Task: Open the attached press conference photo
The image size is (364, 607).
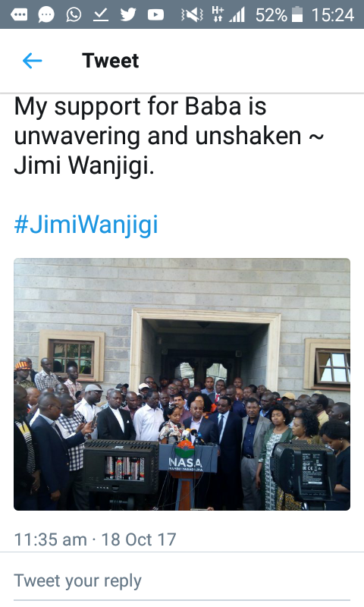Action: [182, 384]
